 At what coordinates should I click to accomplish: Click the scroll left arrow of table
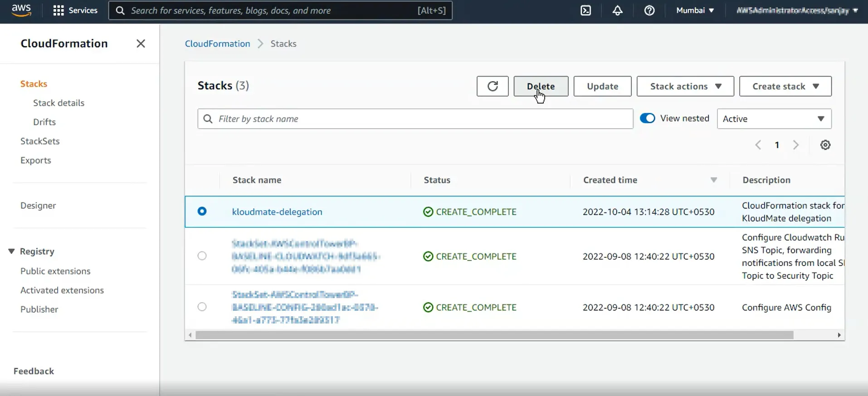point(190,335)
